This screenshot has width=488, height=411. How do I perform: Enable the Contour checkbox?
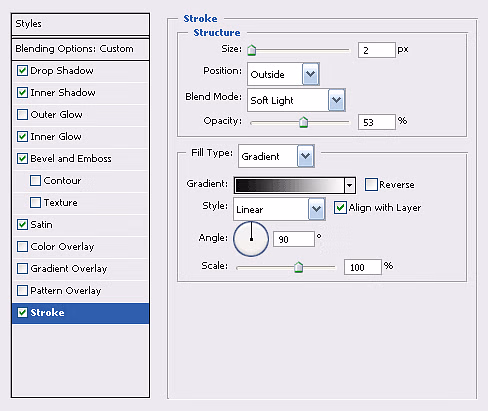35,181
